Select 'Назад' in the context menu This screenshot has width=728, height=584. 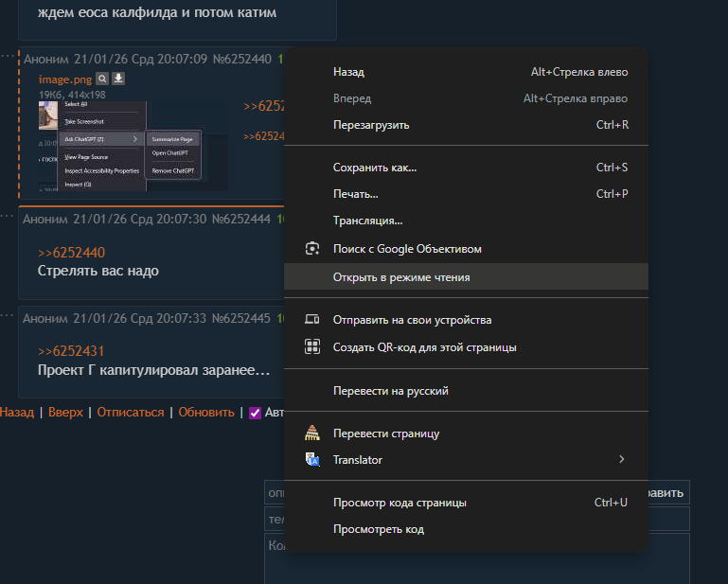[x=466, y=72]
